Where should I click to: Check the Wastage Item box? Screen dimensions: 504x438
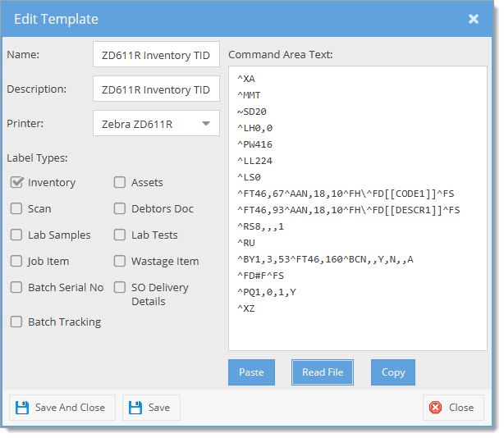pyautogui.click(x=120, y=261)
